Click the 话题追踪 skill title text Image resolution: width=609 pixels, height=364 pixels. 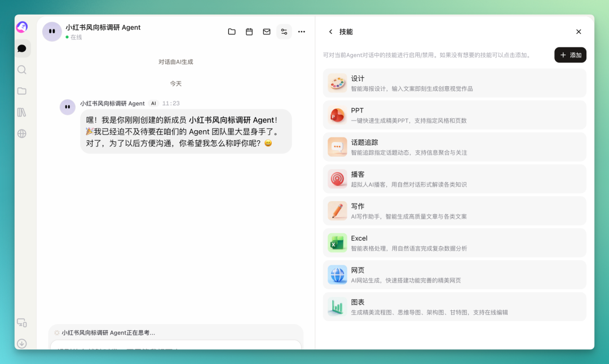pyautogui.click(x=364, y=143)
